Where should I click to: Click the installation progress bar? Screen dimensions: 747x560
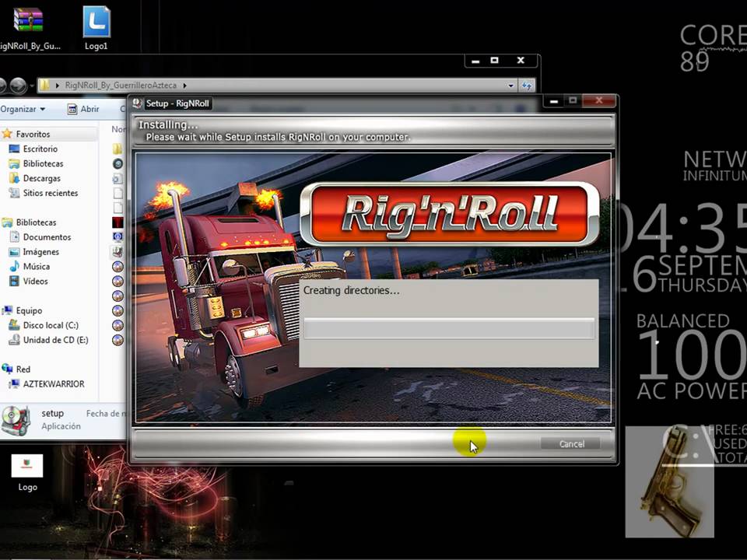[449, 328]
